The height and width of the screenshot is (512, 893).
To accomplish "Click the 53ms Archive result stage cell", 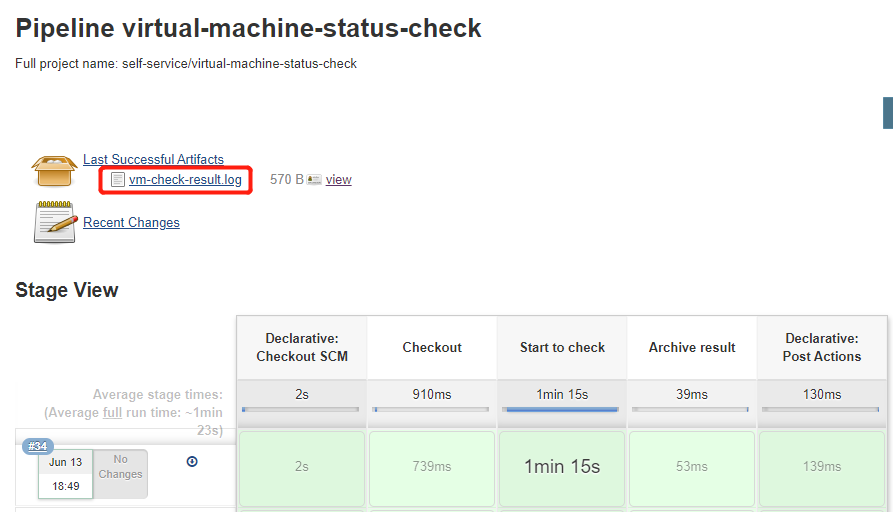I will pos(692,466).
